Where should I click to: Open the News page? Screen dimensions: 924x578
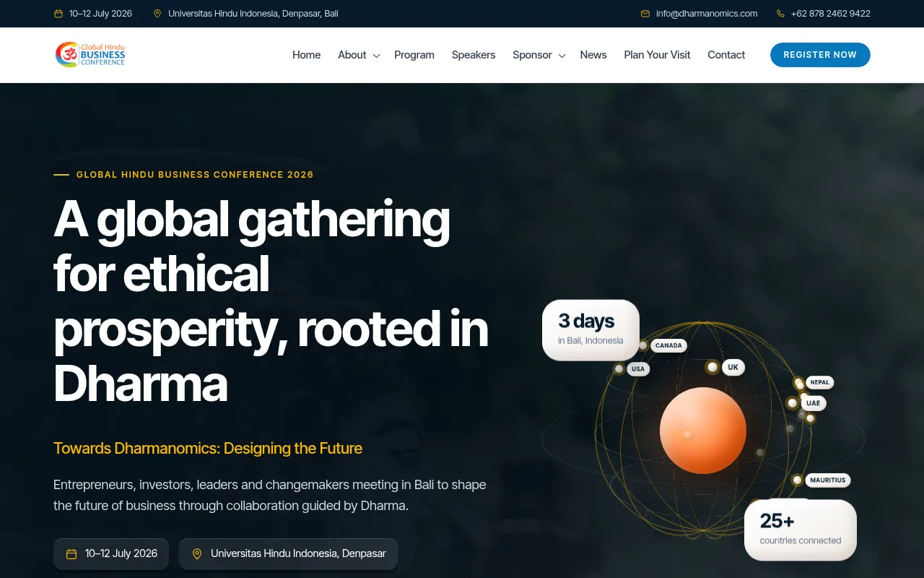click(593, 55)
